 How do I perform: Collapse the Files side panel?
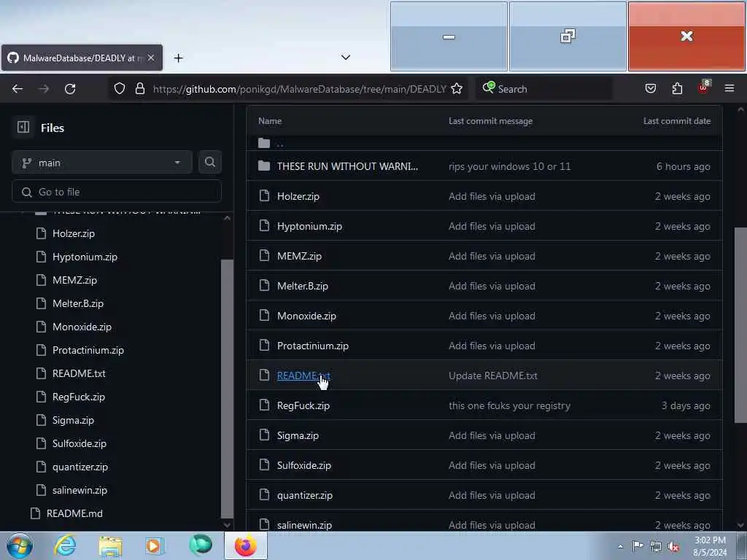(x=23, y=127)
